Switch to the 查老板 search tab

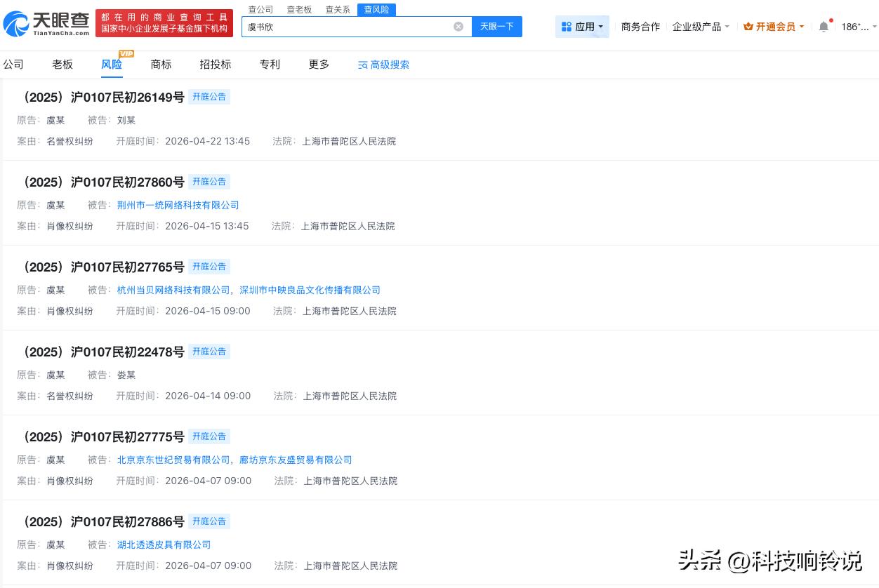pyautogui.click(x=299, y=9)
